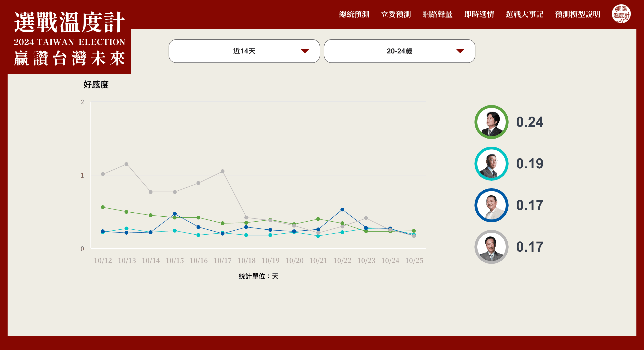Click the gray peak data point at 10/13
This screenshot has height=350, width=644.
pos(126,164)
